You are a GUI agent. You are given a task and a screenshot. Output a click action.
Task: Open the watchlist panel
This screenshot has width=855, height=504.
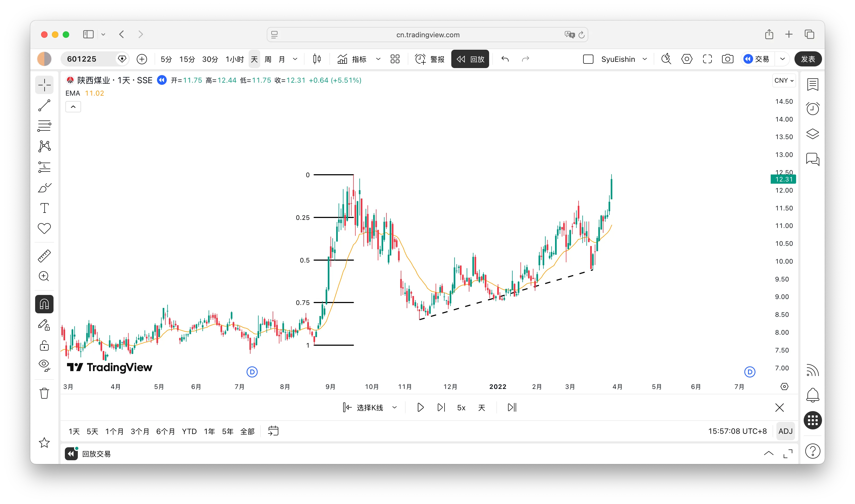click(x=813, y=85)
